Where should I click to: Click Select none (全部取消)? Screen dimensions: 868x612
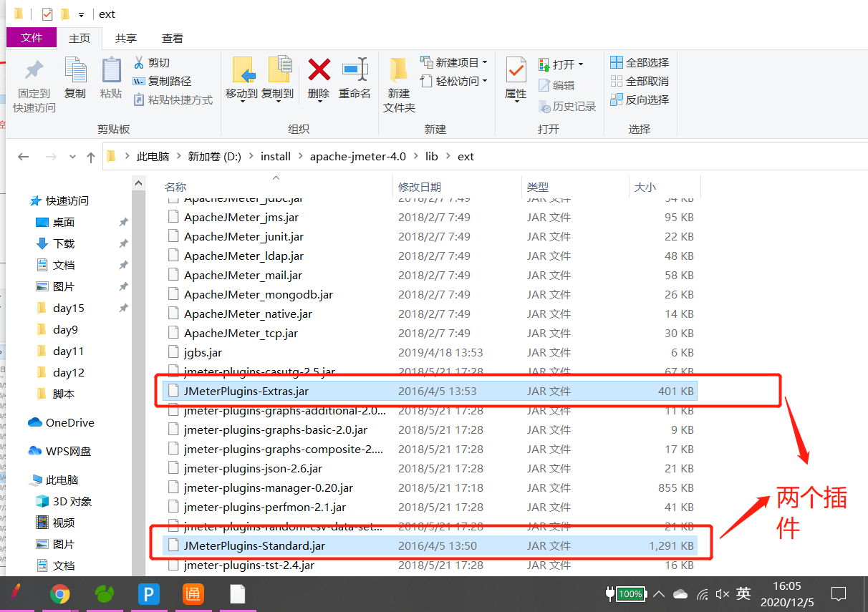point(640,82)
